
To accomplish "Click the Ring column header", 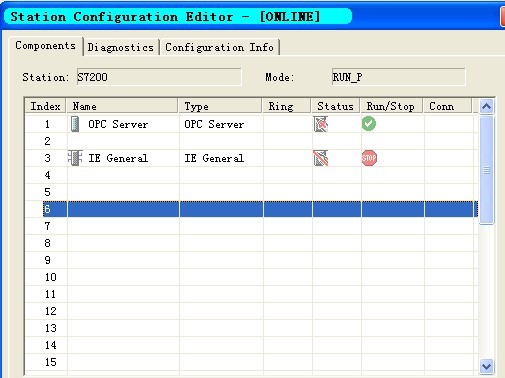I will coord(287,107).
